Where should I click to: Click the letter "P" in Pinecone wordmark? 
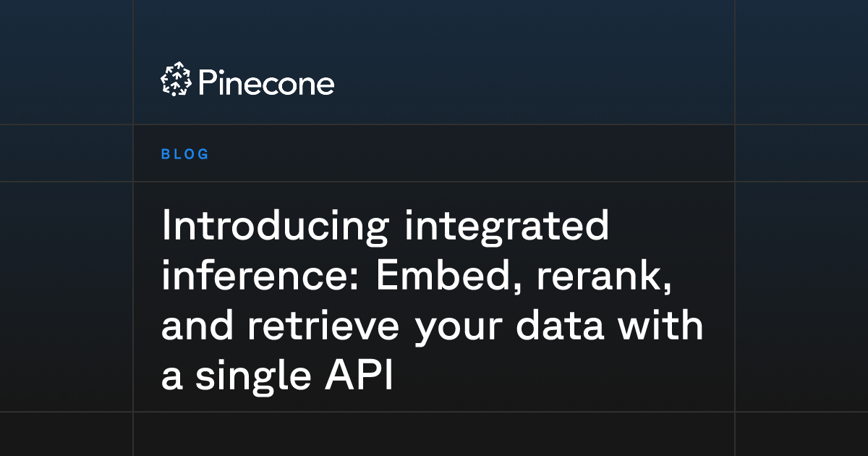[x=206, y=83]
